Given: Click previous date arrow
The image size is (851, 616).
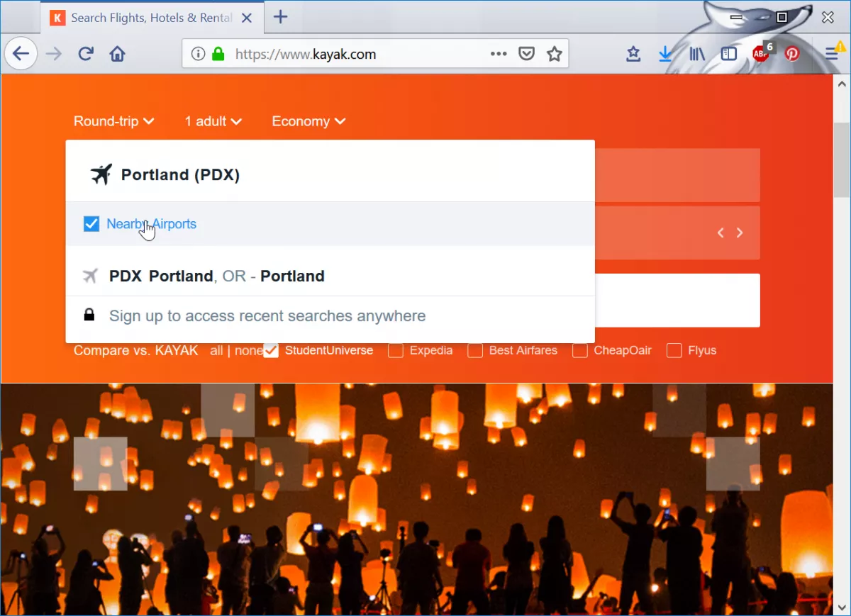Looking at the screenshot, I should (x=721, y=233).
